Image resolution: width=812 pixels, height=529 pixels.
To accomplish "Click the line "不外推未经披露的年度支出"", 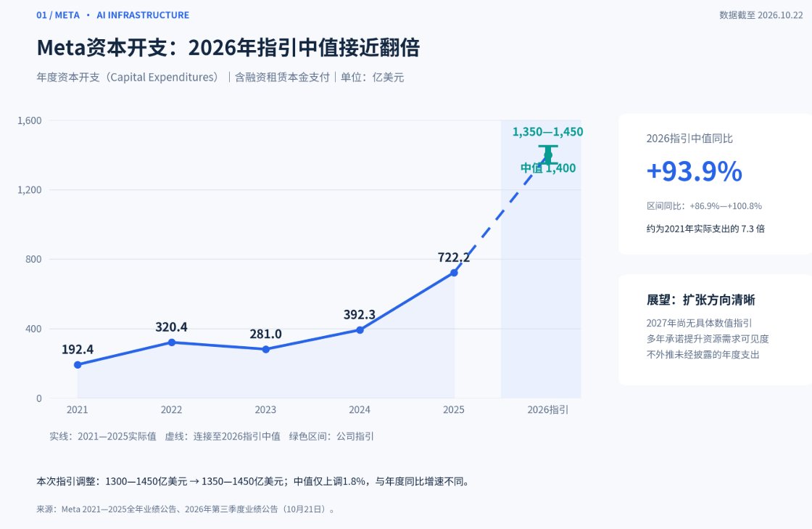I will [703, 355].
